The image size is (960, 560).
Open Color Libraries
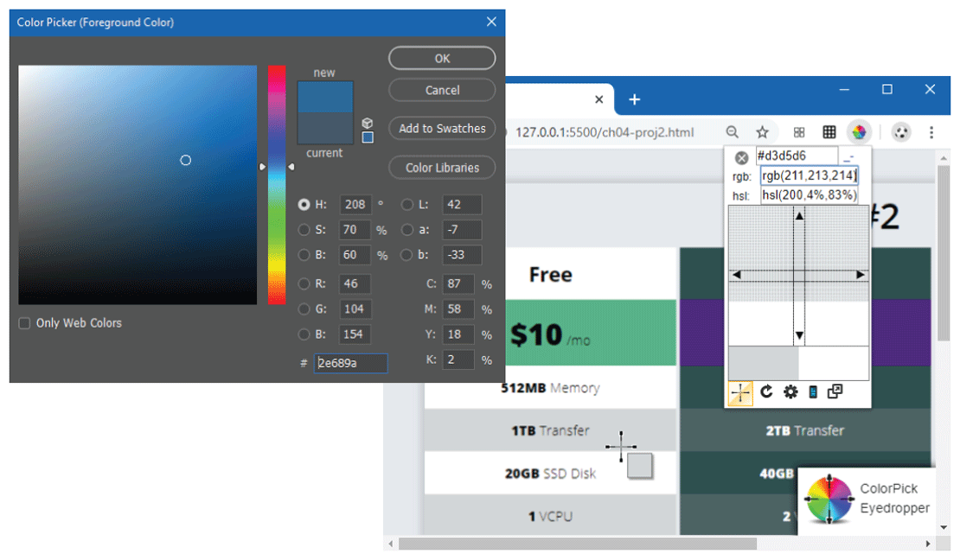(442, 168)
